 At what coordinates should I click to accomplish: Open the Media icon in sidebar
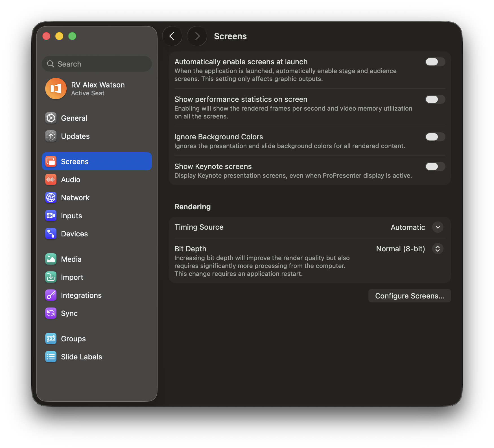coord(51,259)
